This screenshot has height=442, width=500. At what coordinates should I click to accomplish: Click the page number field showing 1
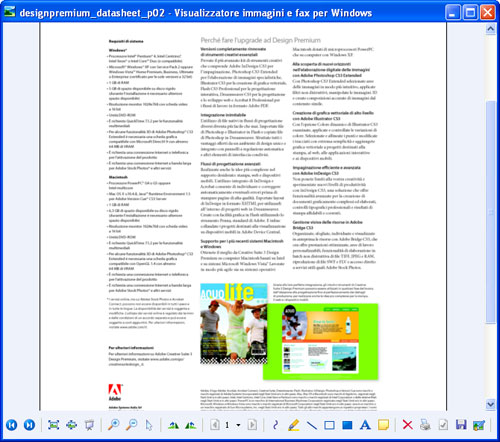227,425
